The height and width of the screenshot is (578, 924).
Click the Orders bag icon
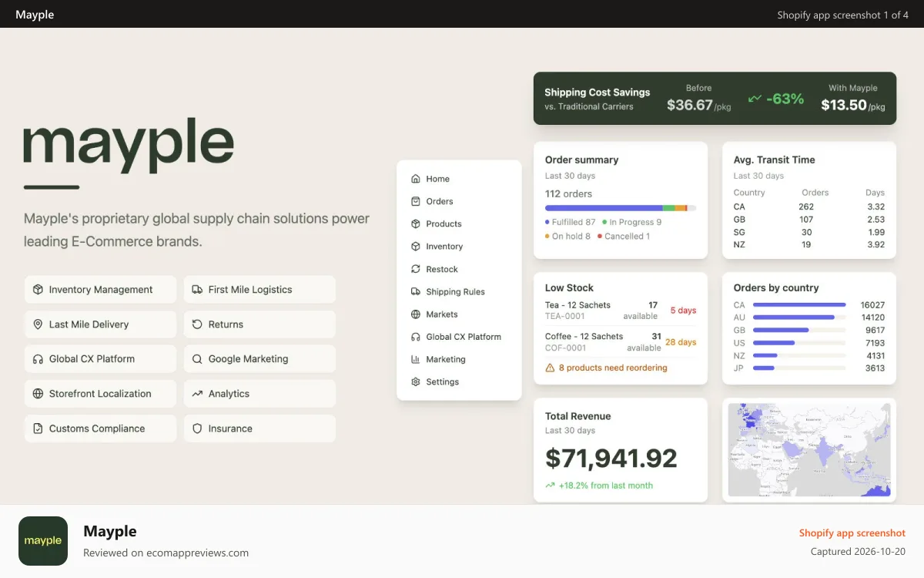(x=416, y=201)
